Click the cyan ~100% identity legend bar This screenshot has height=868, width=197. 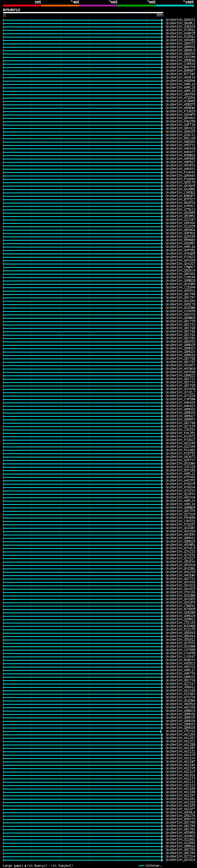point(175,6)
